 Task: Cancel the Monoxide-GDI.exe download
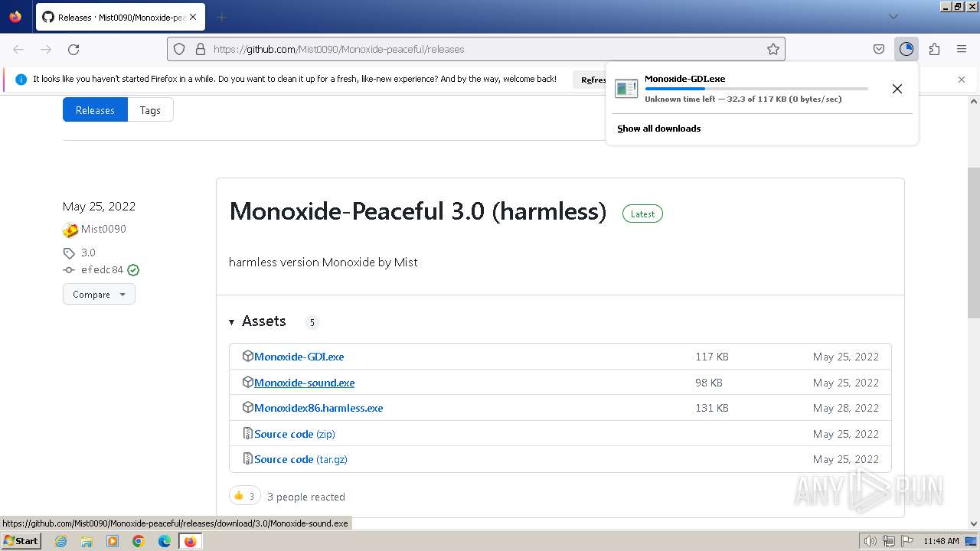click(897, 89)
